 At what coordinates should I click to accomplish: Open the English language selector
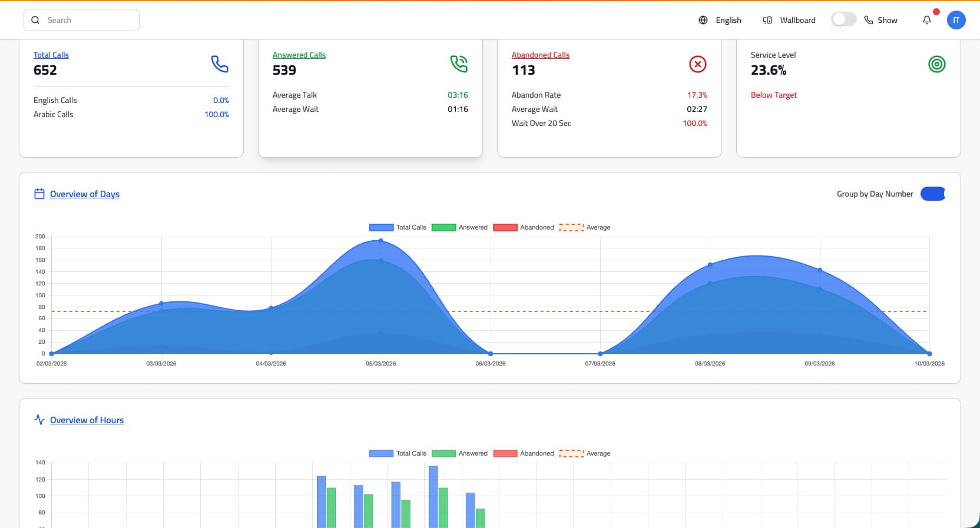[x=729, y=20]
